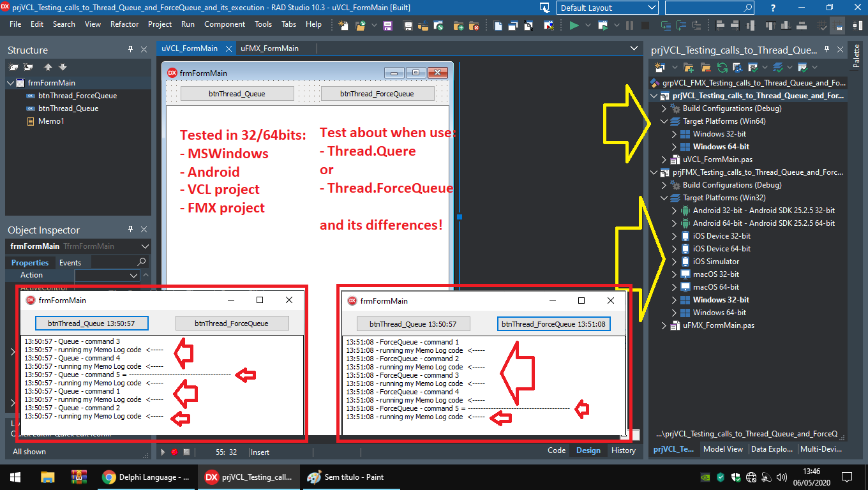Open Chrome Delphi Language taskbar item
This screenshot has height=490, width=868.
coord(147,477)
